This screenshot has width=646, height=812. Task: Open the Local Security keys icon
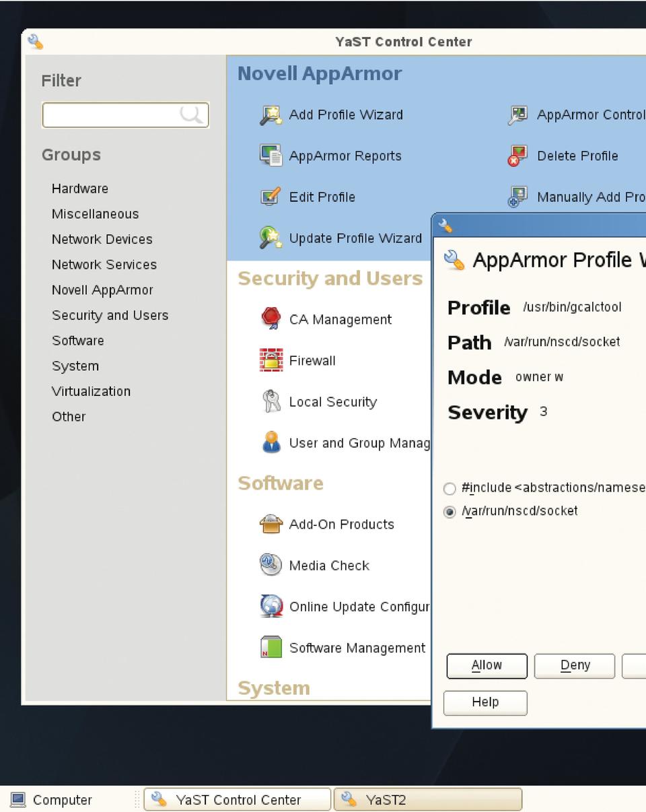pyautogui.click(x=271, y=402)
